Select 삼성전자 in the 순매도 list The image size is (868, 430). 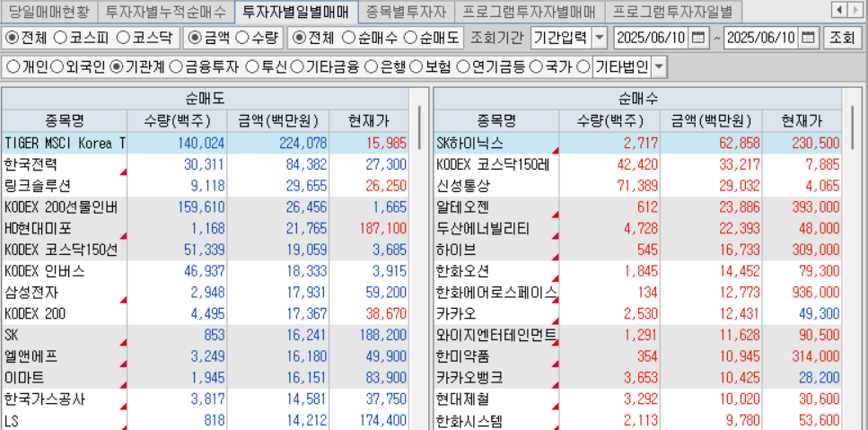[205, 293]
